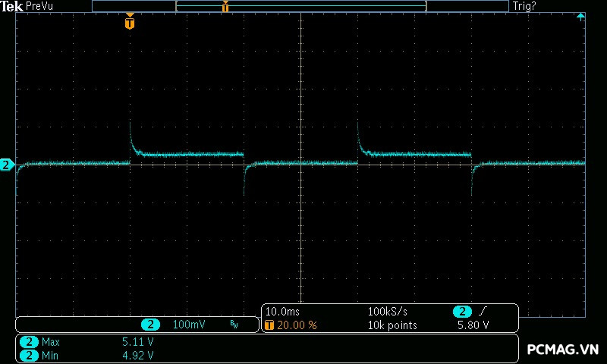Select the channel 2 ground reference marker
Viewport: 607px width, 364px height.
click(6, 165)
